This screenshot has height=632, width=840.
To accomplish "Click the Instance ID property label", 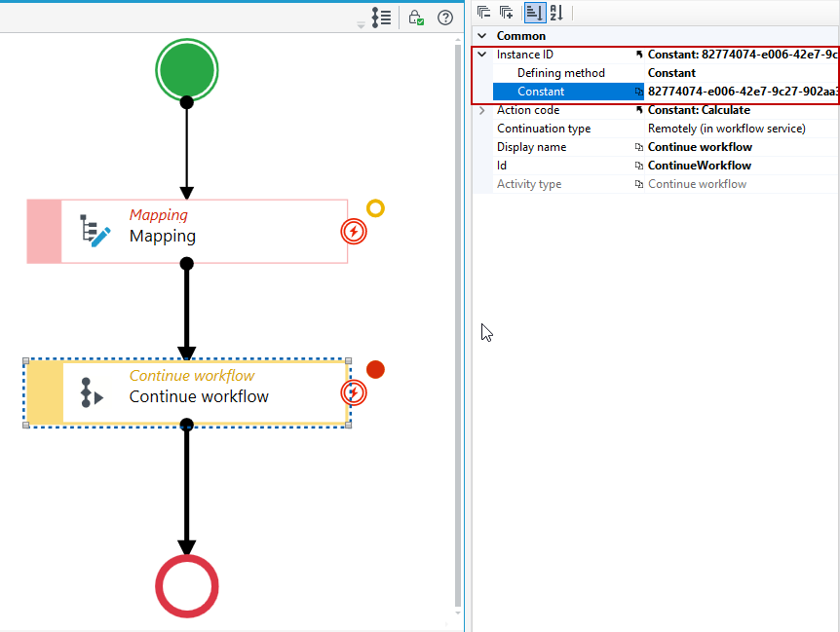I will pyautogui.click(x=525, y=55).
